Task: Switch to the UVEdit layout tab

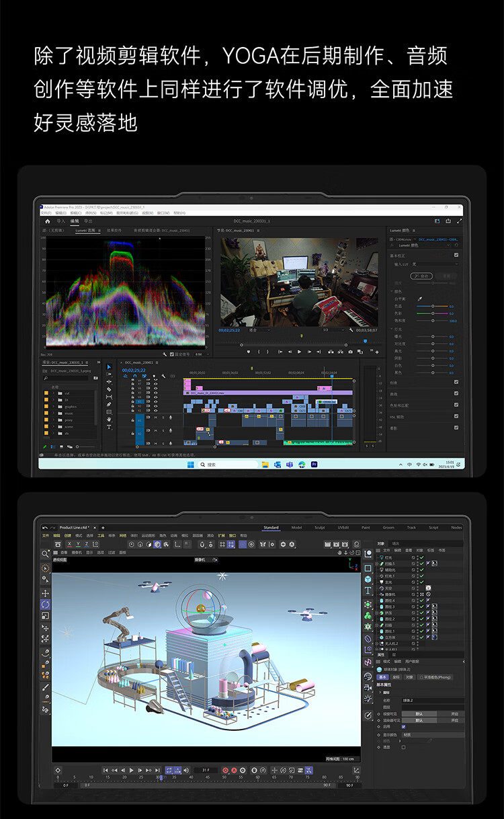Action: tap(343, 527)
